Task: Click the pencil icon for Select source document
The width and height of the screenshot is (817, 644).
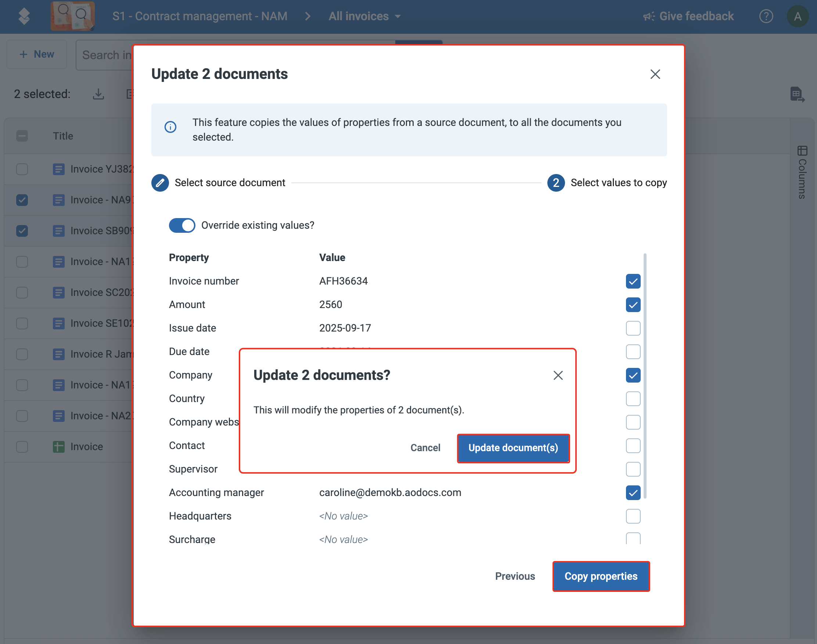Action: click(x=160, y=183)
